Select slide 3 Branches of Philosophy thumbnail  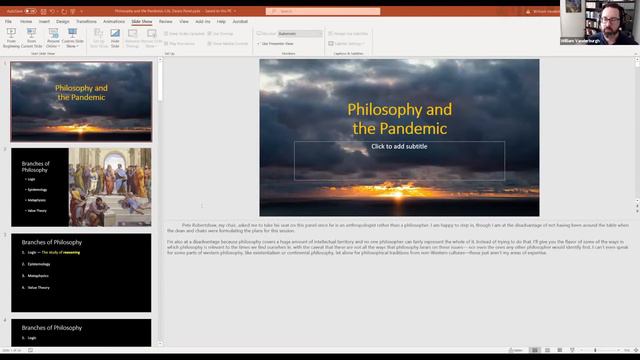(x=81, y=273)
